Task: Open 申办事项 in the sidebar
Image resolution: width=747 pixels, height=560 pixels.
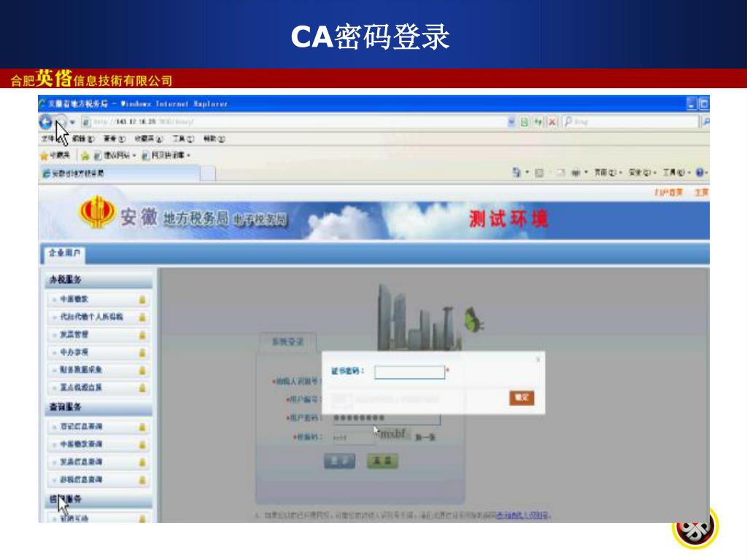Action: coord(74,352)
